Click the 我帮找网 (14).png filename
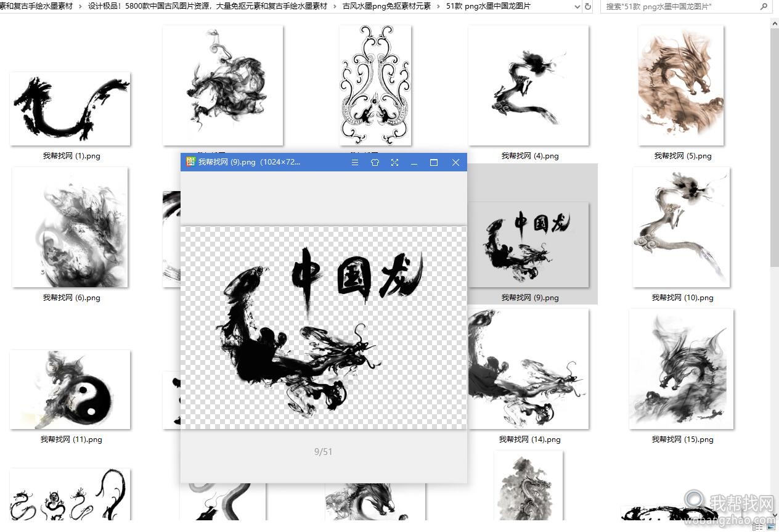The height and width of the screenshot is (532, 779). pyautogui.click(x=530, y=440)
